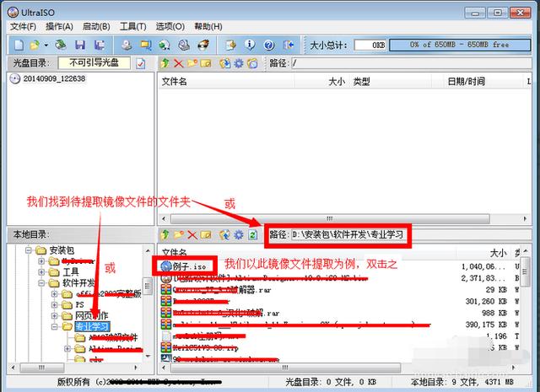The image size is (540, 392).
Task: Click the Open CD/DVD green disc icon
Action: click(61, 45)
